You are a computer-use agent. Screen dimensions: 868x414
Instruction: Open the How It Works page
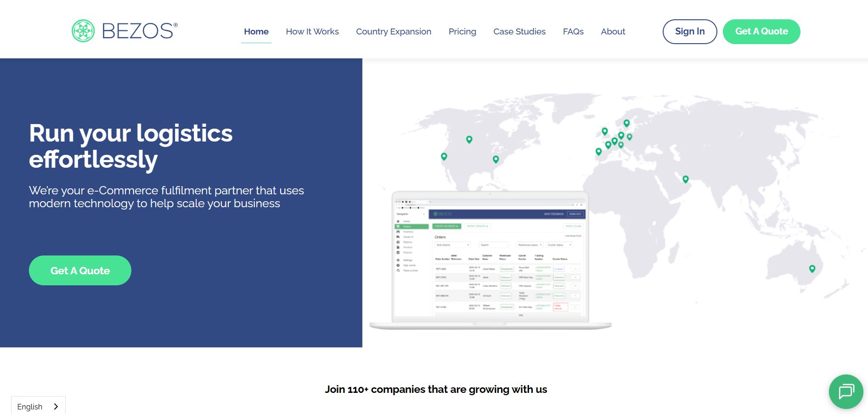click(312, 32)
